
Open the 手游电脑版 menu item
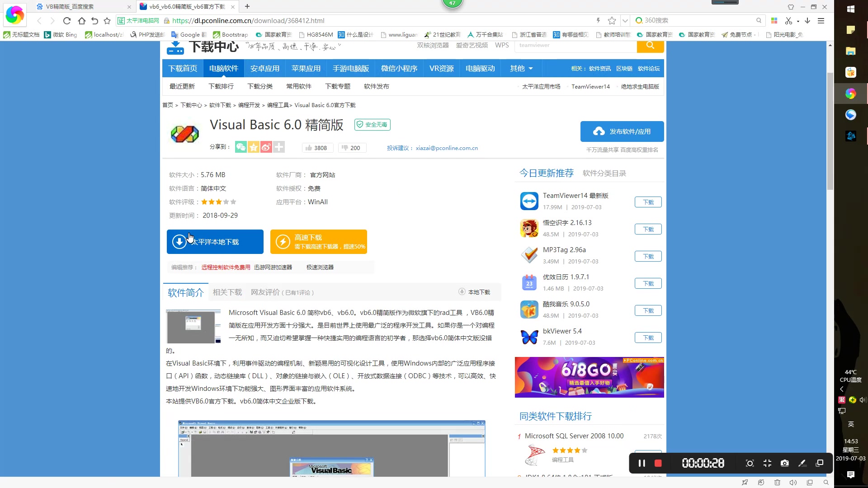coord(350,68)
